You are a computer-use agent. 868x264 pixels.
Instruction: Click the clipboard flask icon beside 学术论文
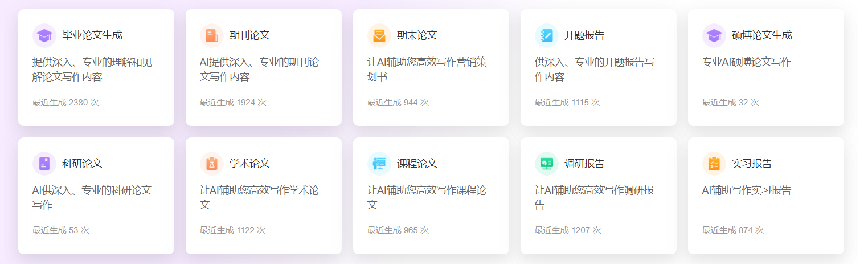point(211,164)
